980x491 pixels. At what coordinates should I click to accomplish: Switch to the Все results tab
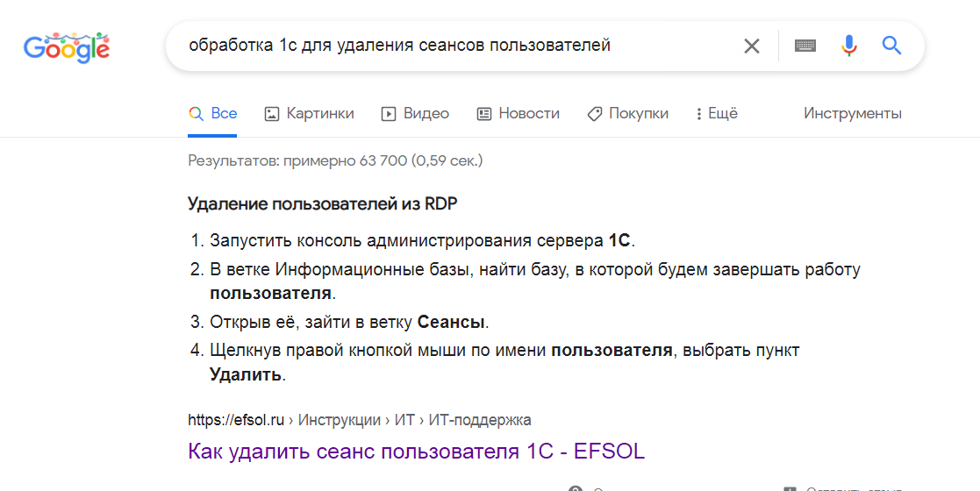pos(212,114)
